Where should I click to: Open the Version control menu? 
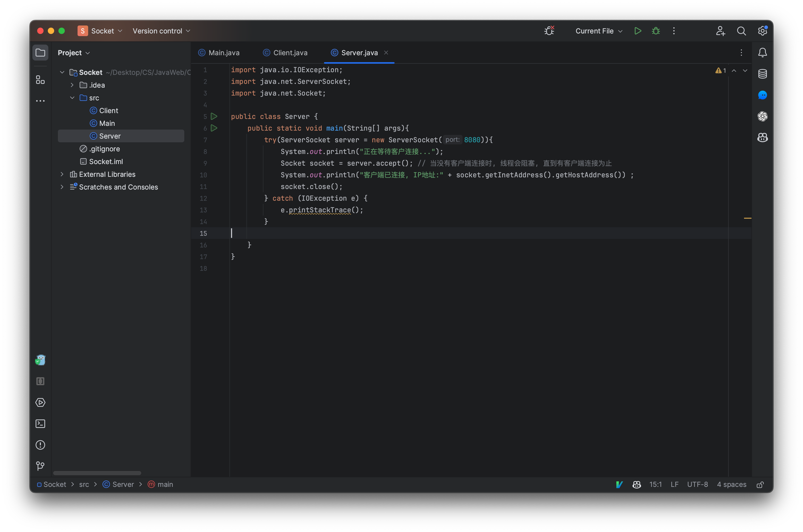(x=161, y=31)
